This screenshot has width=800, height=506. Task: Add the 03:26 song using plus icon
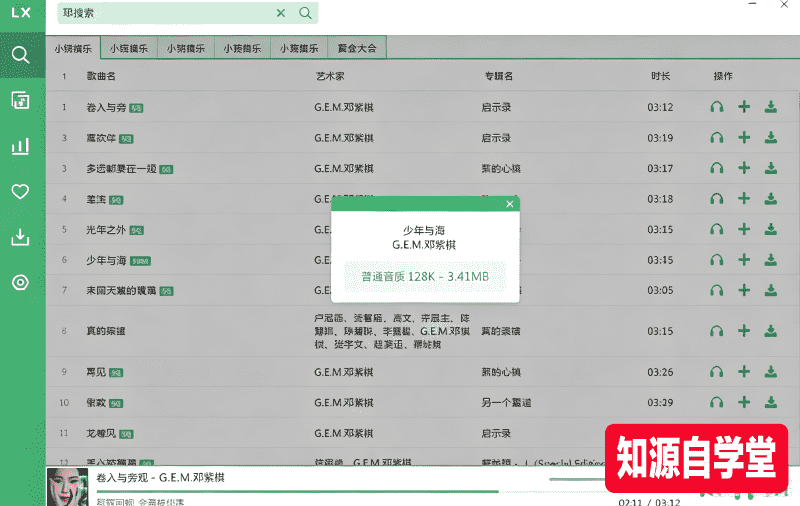[x=744, y=371]
